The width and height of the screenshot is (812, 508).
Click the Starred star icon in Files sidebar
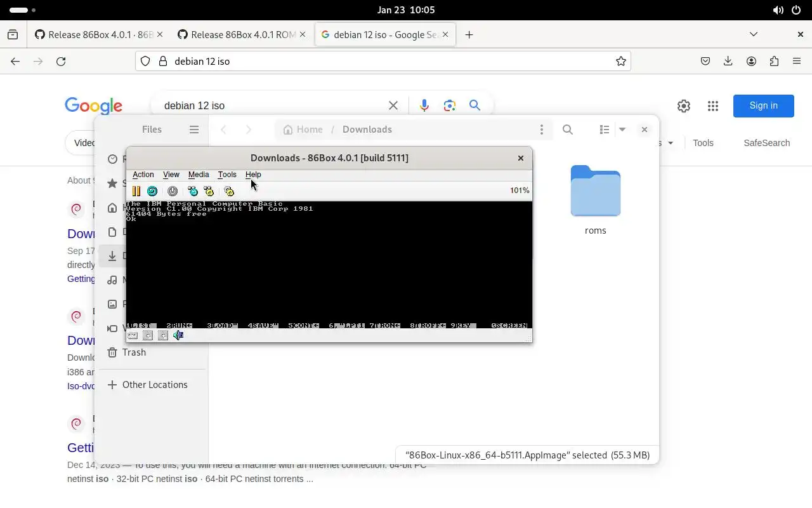[x=112, y=184]
